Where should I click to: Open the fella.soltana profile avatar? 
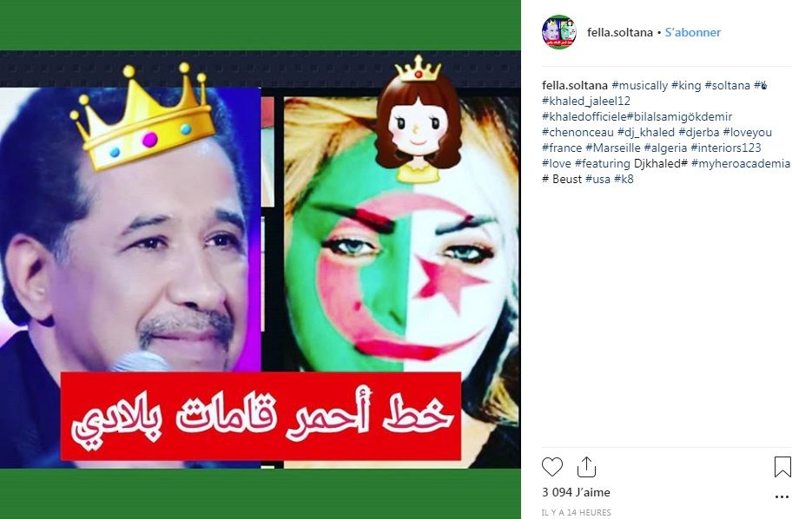[x=558, y=32]
